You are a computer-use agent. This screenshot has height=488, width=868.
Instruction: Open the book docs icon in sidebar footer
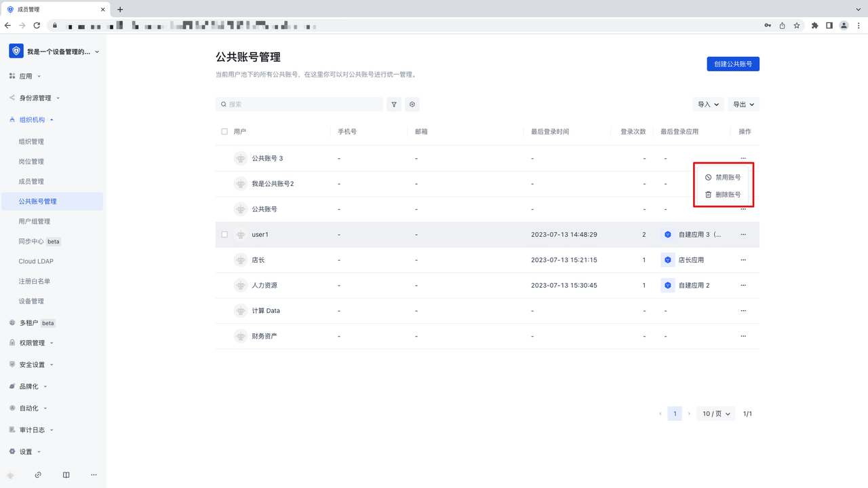click(66, 475)
